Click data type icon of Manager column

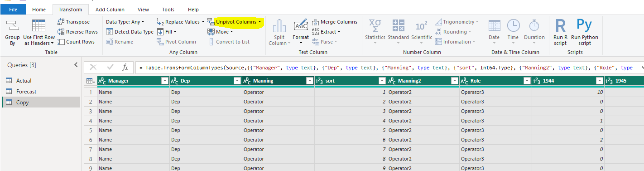(x=102, y=81)
